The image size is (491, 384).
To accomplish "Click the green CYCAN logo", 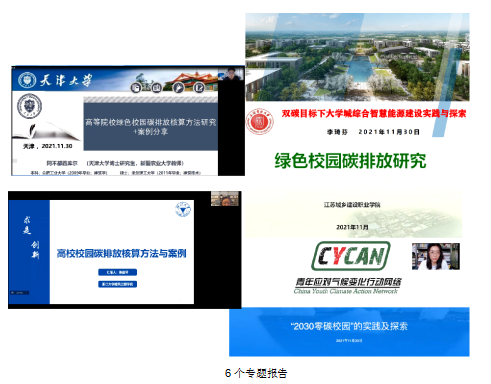I will (351, 256).
